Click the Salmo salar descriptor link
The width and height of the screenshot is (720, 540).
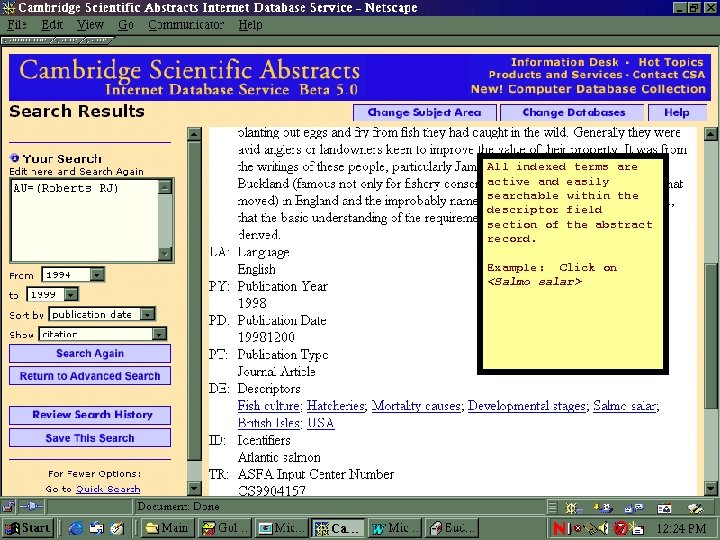pos(625,406)
